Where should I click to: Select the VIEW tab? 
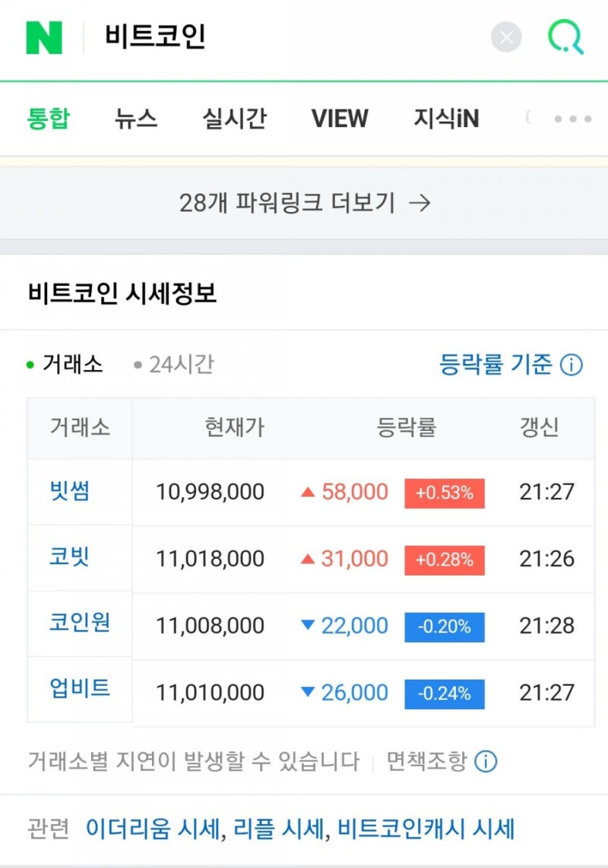pos(339,119)
